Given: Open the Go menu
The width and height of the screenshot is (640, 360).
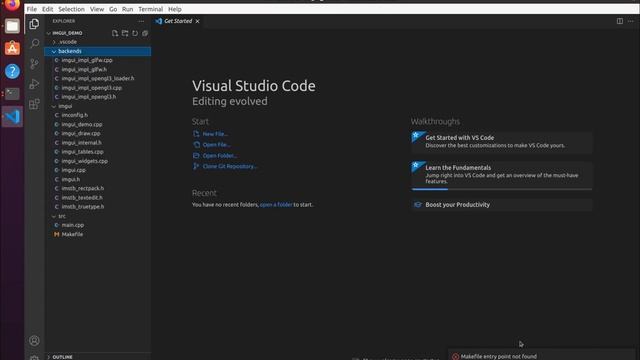Looking at the screenshot, I should tap(113, 9).
